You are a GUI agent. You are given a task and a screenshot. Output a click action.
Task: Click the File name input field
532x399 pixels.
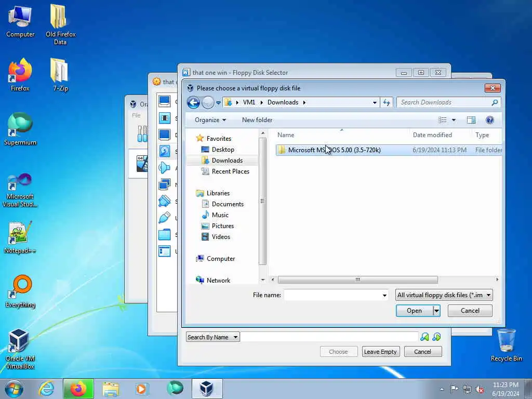click(x=332, y=295)
